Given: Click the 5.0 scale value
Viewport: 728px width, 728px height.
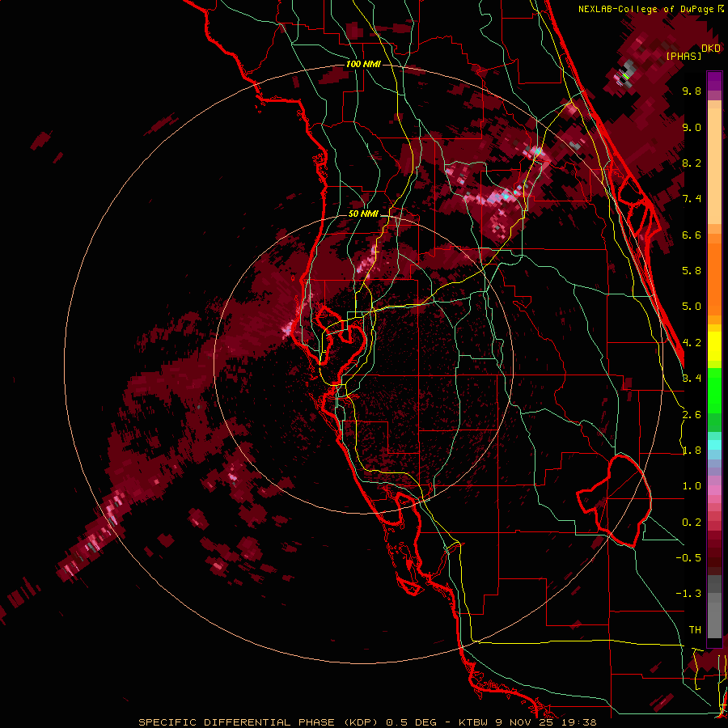Looking at the screenshot, I should coord(692,307).
